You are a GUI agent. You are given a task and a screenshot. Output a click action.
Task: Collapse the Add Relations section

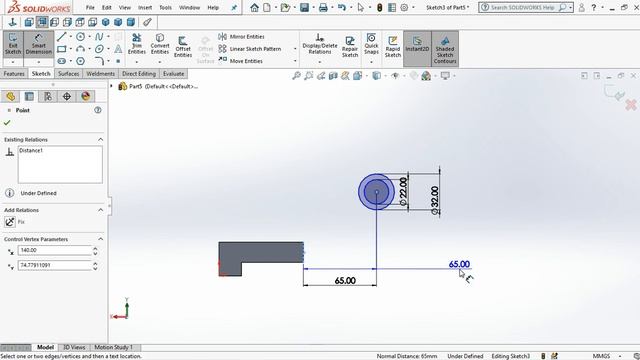pos(100,210)
